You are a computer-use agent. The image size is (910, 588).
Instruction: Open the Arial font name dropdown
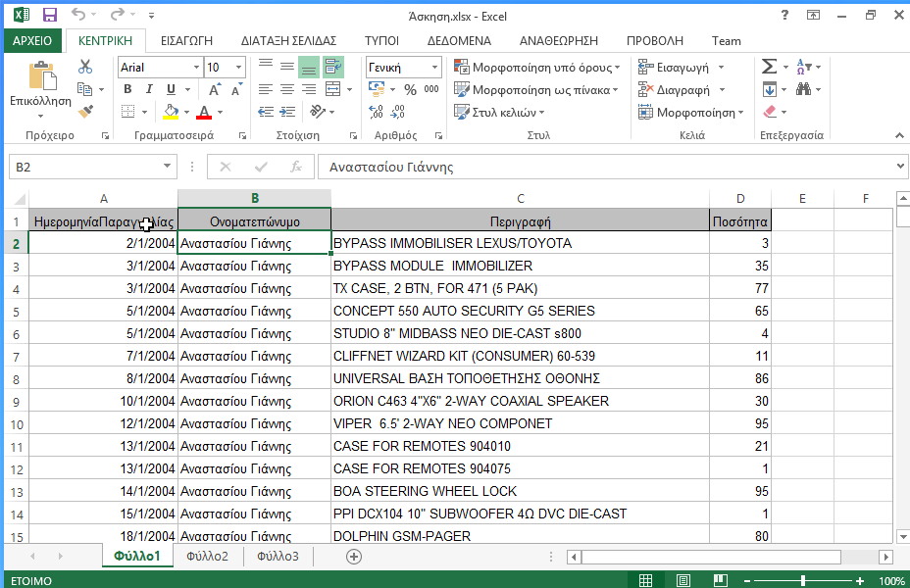(196, 68)
